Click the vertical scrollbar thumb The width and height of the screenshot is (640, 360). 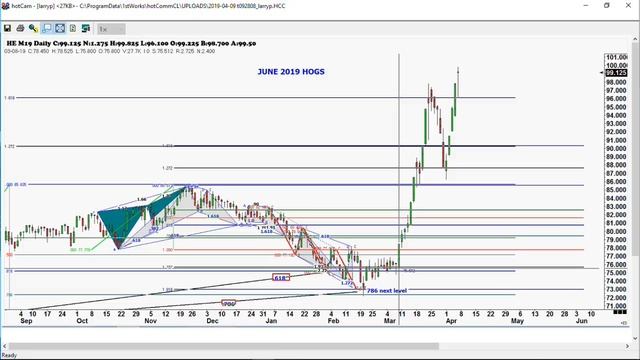tap(636, 150)
